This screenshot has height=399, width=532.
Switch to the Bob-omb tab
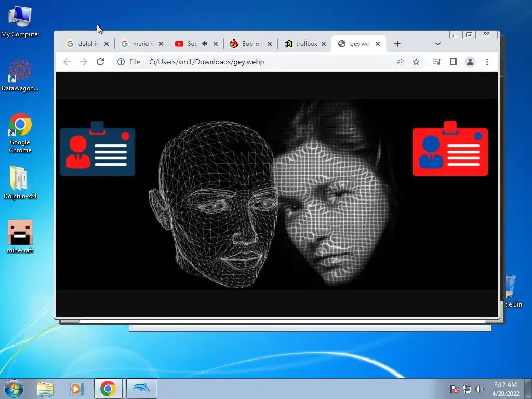pos(251,44)
